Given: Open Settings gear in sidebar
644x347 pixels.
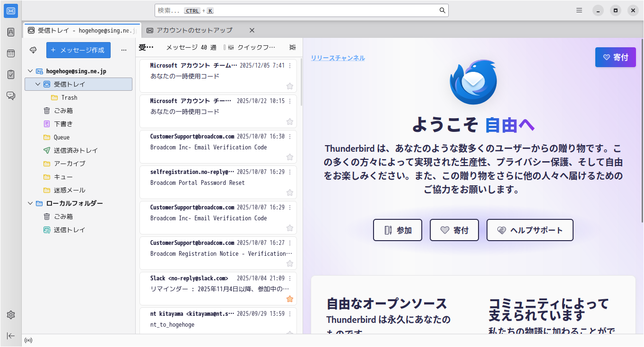Looking at the screenshot, I should pos(11,315).
